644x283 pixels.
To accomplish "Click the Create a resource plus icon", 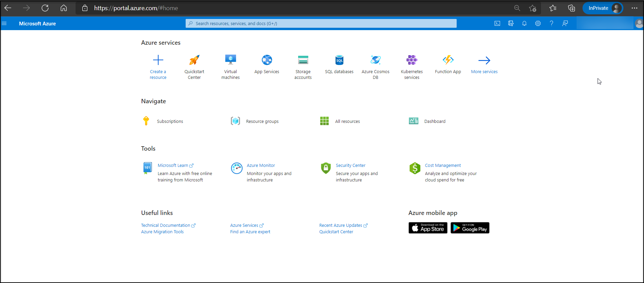I will 158,60.
